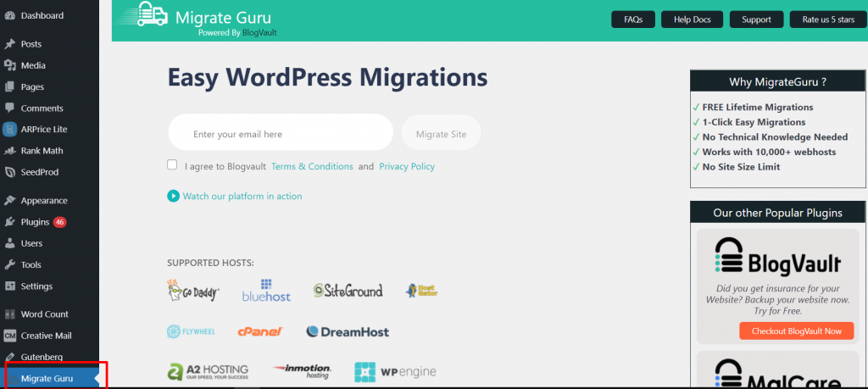Viewport: 868px width, 389px height.
Task: Click the Plugins 46 update badge
Action: click(60, 222)
